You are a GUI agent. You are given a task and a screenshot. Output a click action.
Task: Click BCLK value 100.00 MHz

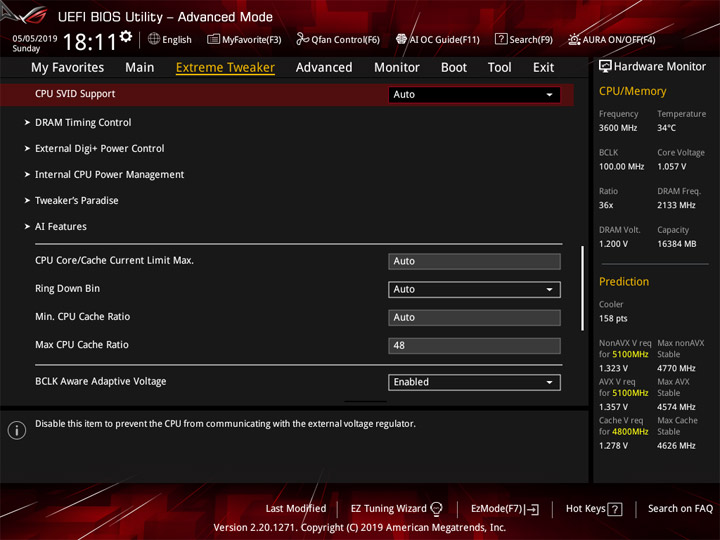[x=621, y=167]
